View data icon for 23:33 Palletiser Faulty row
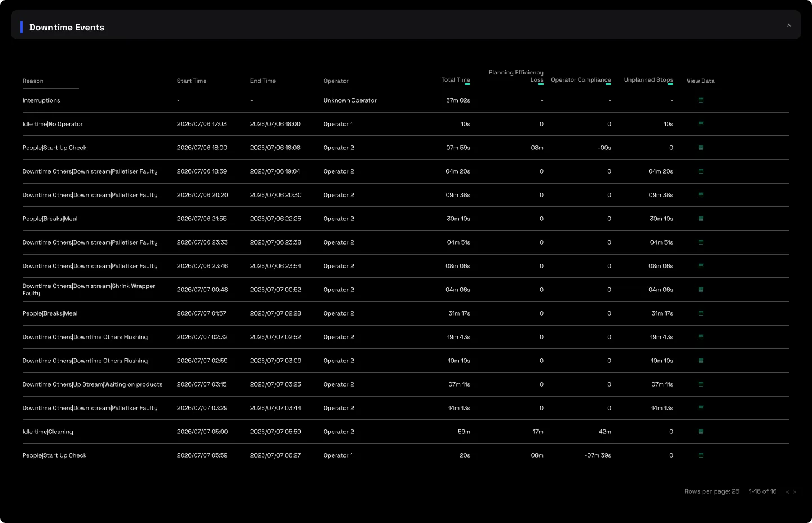The image size is (812, 523). coord(701,242)
